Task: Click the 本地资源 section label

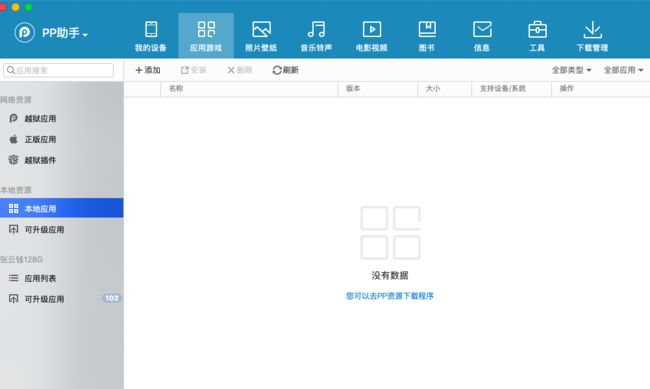Action: (x=16, y=190)
